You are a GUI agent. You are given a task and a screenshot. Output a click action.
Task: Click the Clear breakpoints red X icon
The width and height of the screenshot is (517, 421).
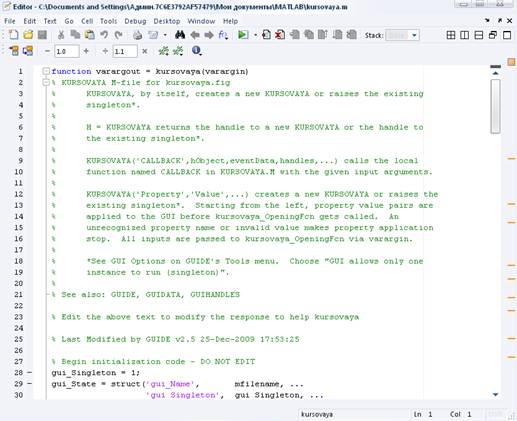(280, 35)
